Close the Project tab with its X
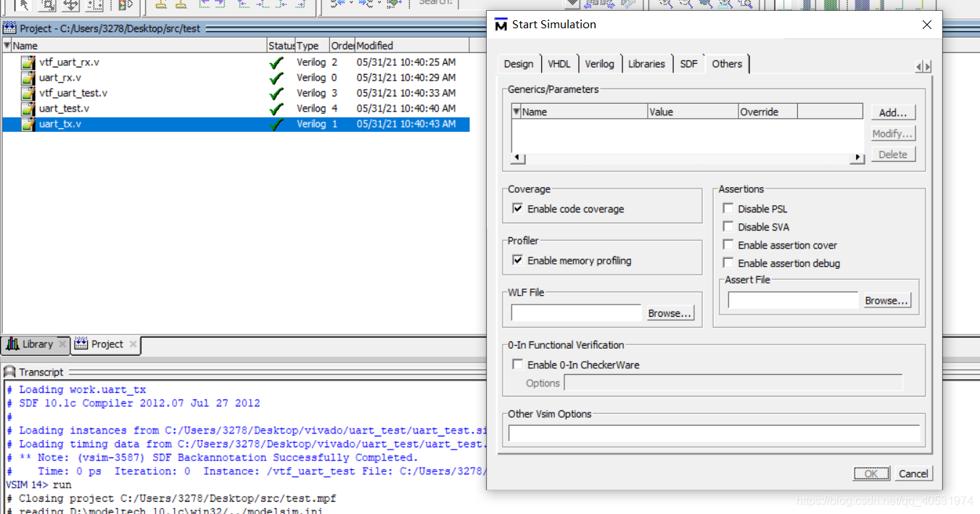980x514 pixels. (133, 344)
